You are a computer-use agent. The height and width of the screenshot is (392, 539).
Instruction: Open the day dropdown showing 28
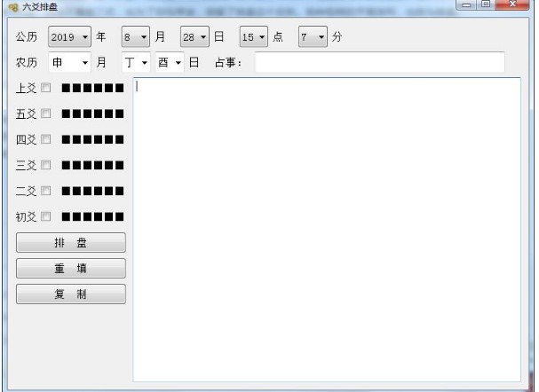(194, 36)
